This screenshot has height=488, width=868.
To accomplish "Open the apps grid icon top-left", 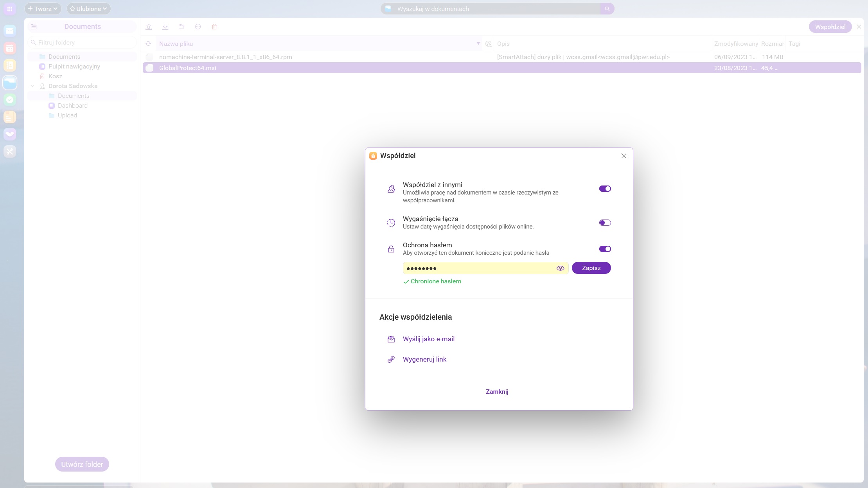I will 10,9.
